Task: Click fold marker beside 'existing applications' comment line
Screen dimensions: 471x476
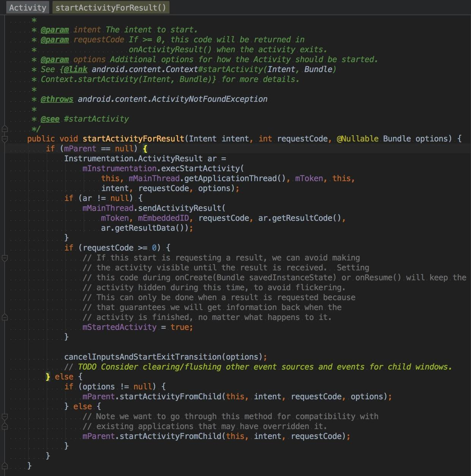Action: [x=5, y=426]
